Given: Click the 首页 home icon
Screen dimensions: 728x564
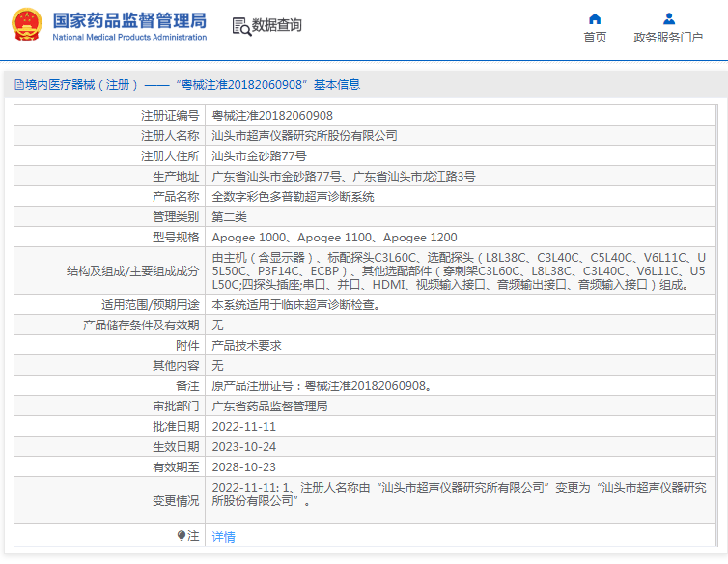Looking at the screenshot, I should [595, 19].
